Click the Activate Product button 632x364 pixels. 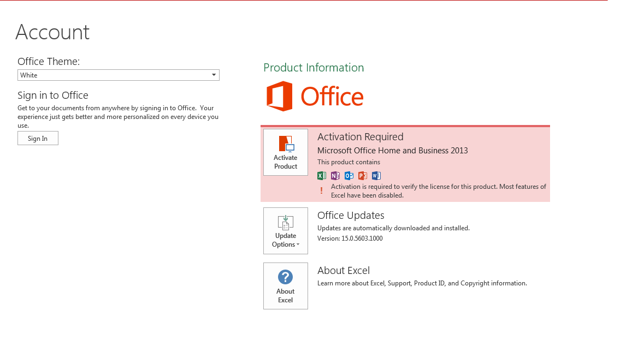tap(285, 152)
